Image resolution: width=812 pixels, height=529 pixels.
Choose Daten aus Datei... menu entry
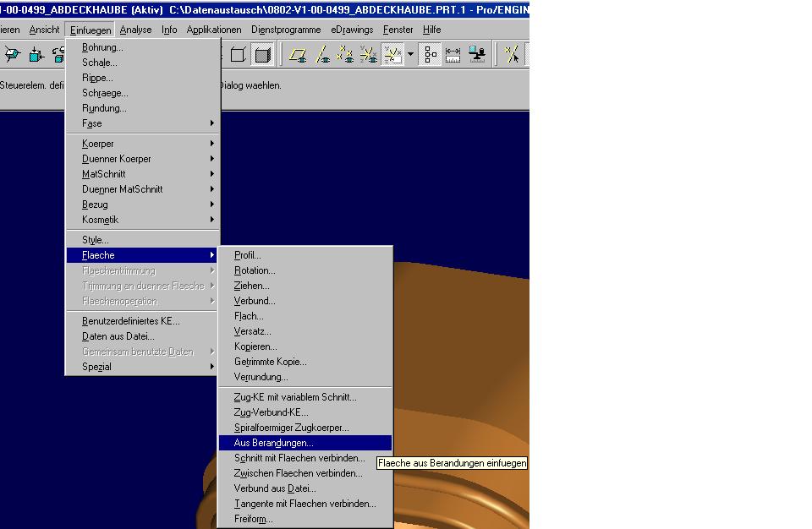[143, 336]
